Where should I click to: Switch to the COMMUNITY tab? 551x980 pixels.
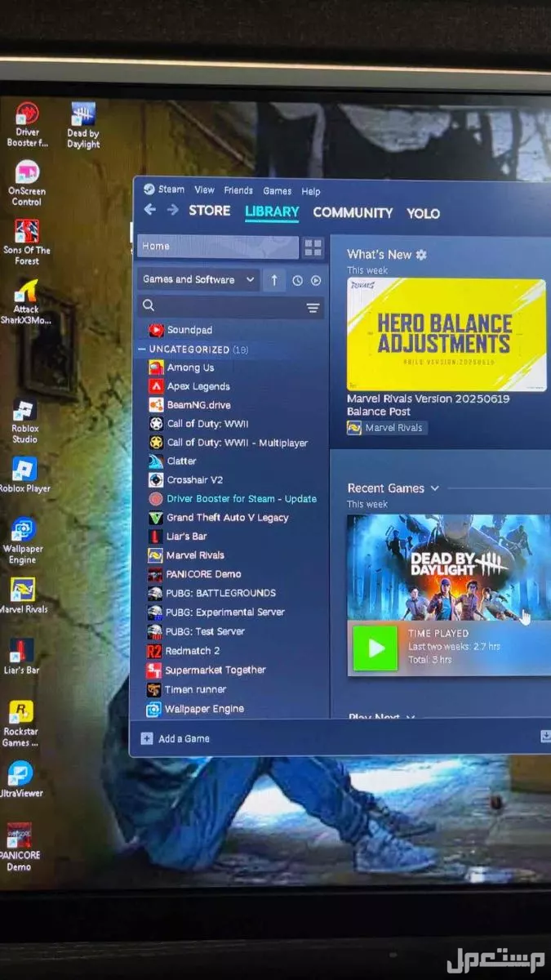[353, 212]
